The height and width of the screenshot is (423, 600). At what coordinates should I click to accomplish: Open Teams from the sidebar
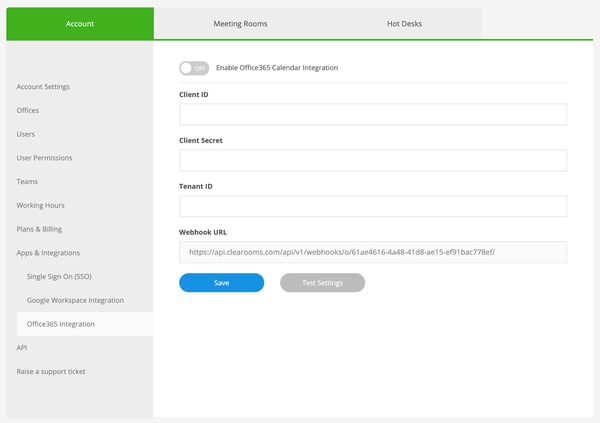28,182
